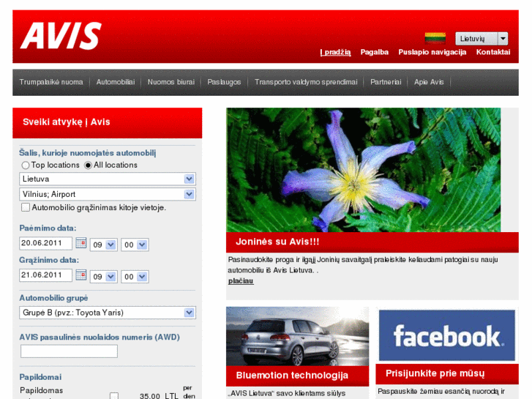Open the Nuomos biurai menu

tap(171, 82)
